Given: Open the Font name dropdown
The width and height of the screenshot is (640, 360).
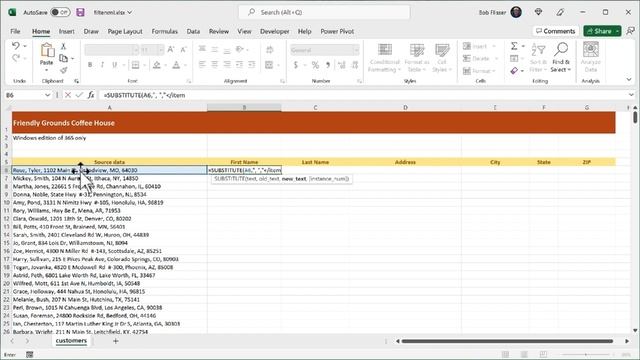Looking at the screenshot, I should (136, 50).
